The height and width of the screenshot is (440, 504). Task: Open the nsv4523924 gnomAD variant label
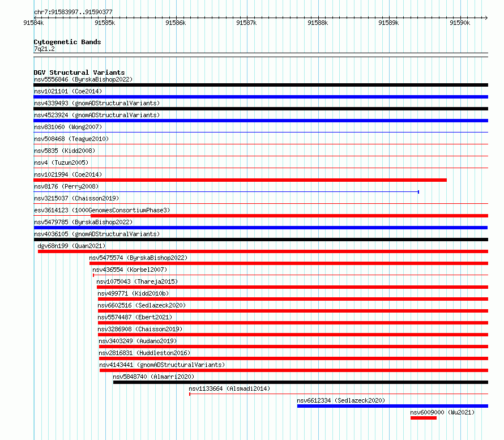coord(97,115)
